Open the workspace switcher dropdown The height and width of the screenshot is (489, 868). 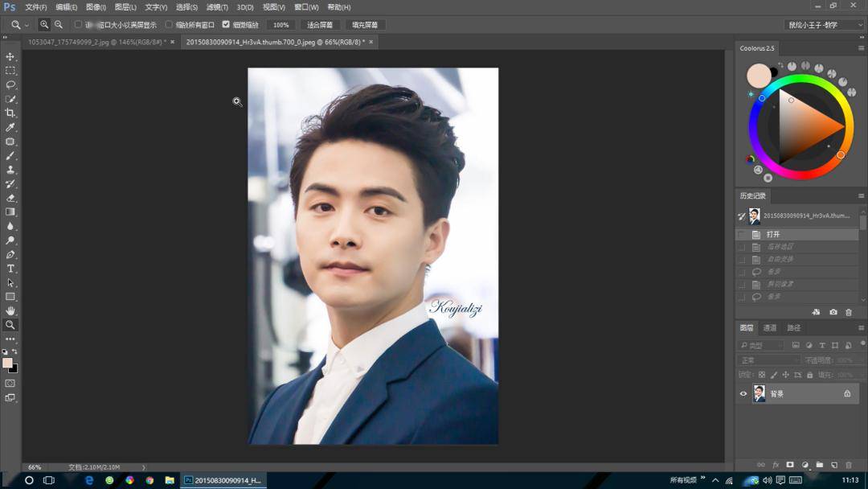[x=824, y=25]
